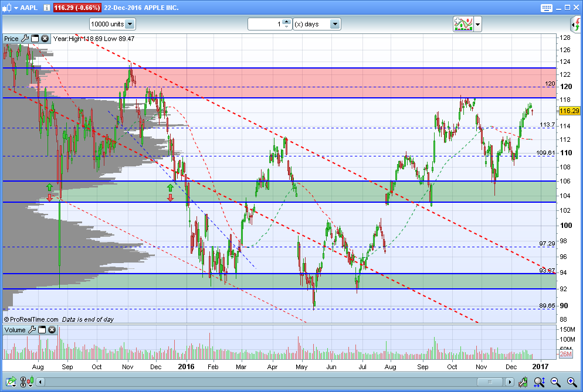The width and height of the screenshot is (583, 392).
Task: Click the zoom out magnifier
Action: (555, 381)
